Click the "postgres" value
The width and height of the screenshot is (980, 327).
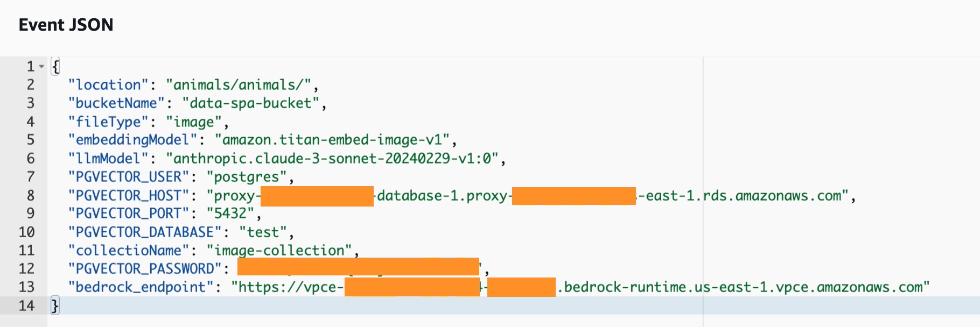point(247,177)
